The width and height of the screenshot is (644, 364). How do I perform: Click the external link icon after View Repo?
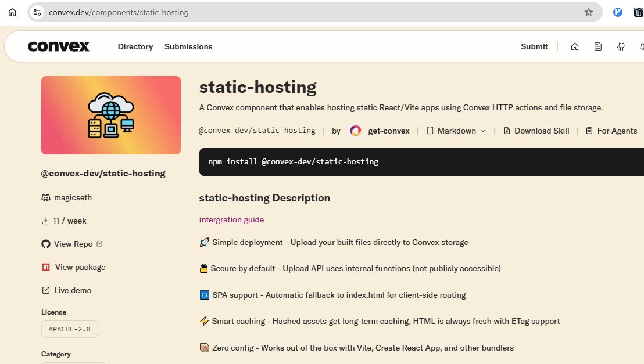pyautogui.click(x=99, y=244)
